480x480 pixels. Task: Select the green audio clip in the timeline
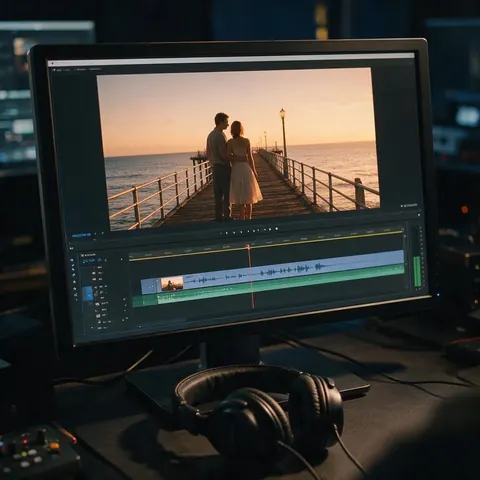269,285
